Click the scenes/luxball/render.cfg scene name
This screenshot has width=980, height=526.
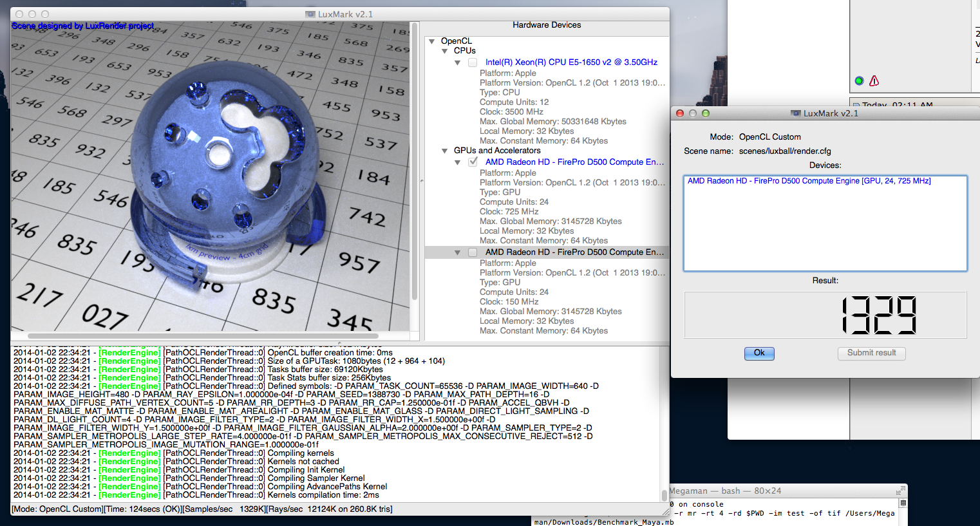(785, 151)
